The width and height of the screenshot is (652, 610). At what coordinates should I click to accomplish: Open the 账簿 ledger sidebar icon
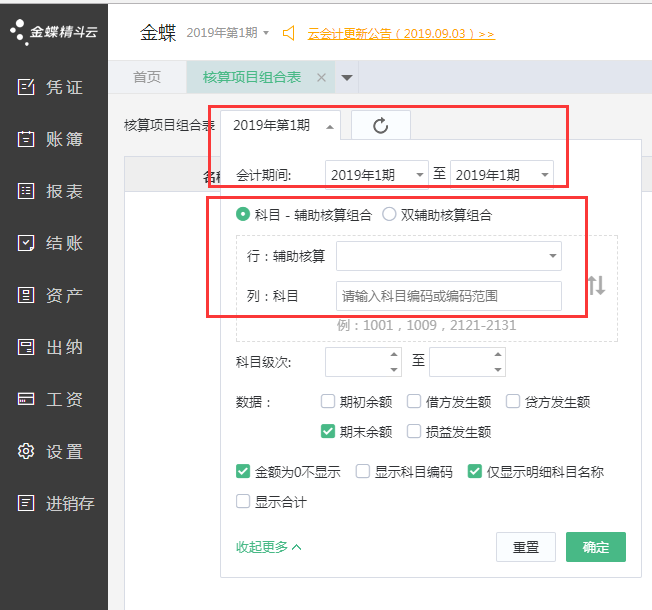pos(27,139)
